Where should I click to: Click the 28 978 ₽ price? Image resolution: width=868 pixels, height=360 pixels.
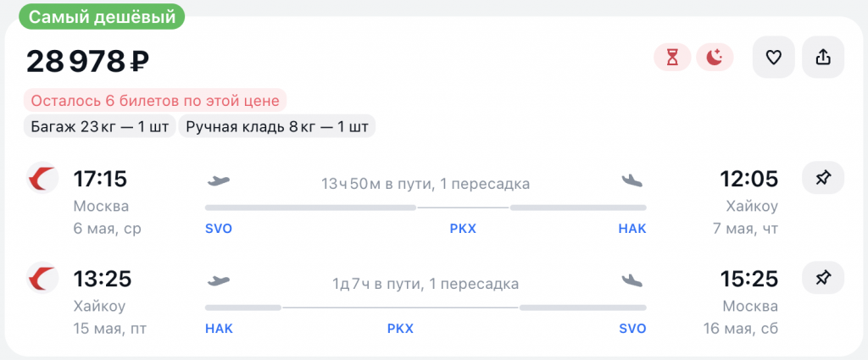pos(88,60)
